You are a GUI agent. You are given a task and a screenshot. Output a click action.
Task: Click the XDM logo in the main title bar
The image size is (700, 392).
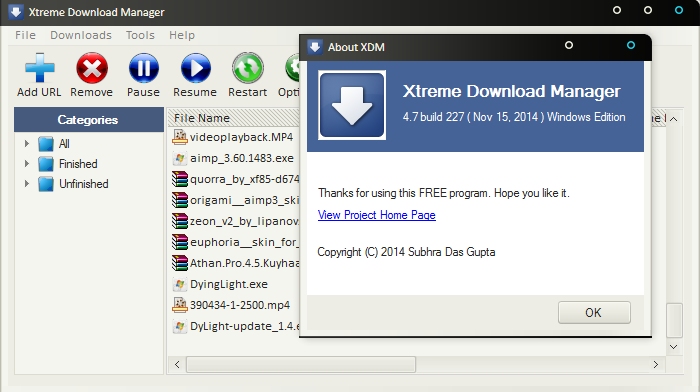point(16,12)
